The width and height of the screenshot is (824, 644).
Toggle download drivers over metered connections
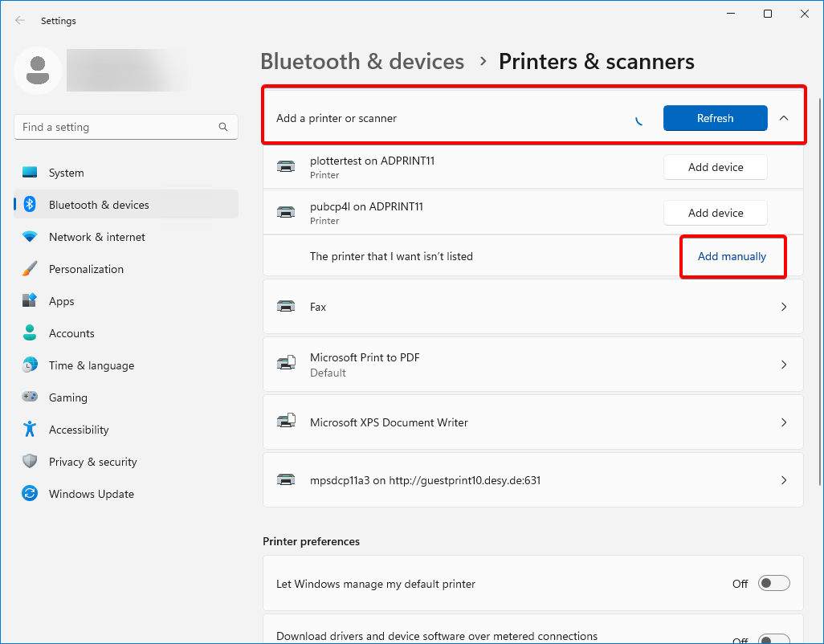pyautogui.click(x=774, y=639)
